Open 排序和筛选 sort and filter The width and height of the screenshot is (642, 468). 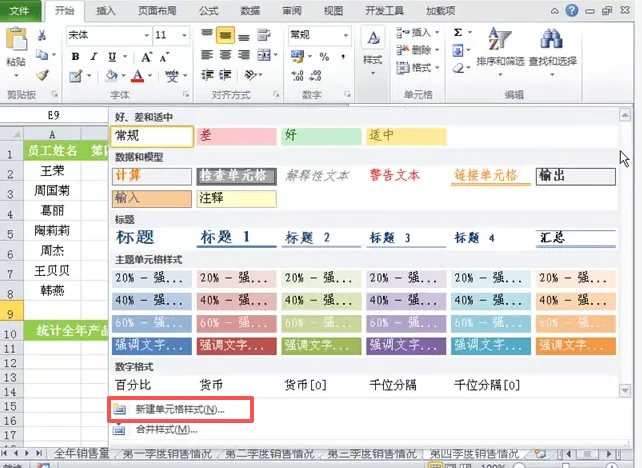500,51
